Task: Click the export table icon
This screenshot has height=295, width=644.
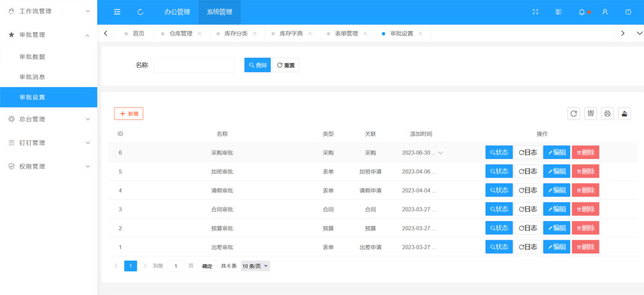Action: point(624,113)
